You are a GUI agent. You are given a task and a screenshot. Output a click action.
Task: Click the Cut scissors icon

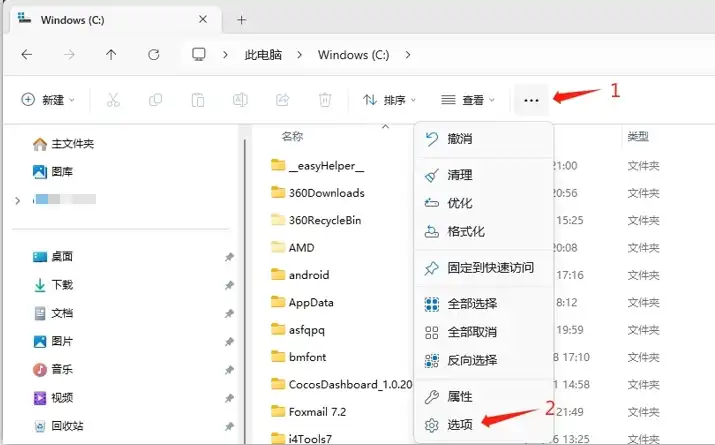coord(113,100)
